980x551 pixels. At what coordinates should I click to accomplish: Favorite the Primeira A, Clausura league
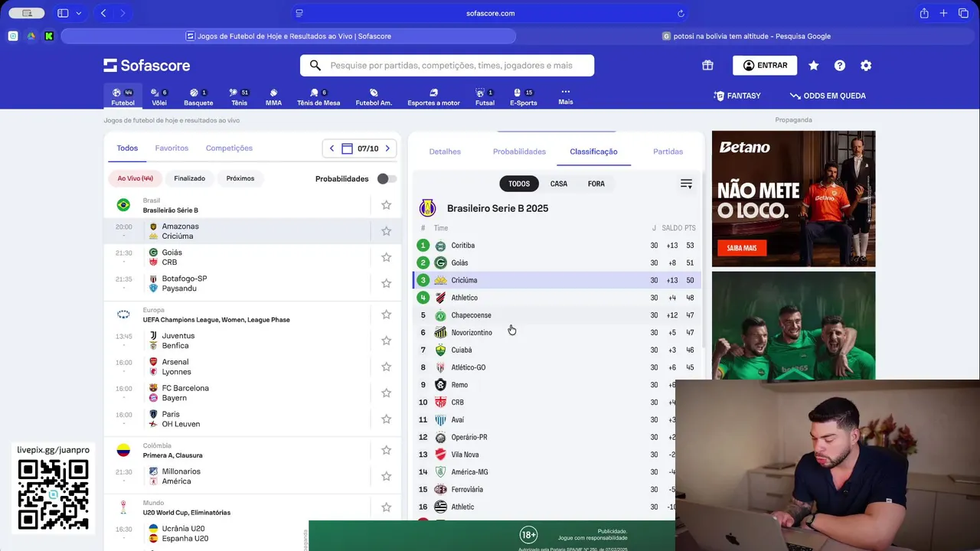click(x=387, y=450)
